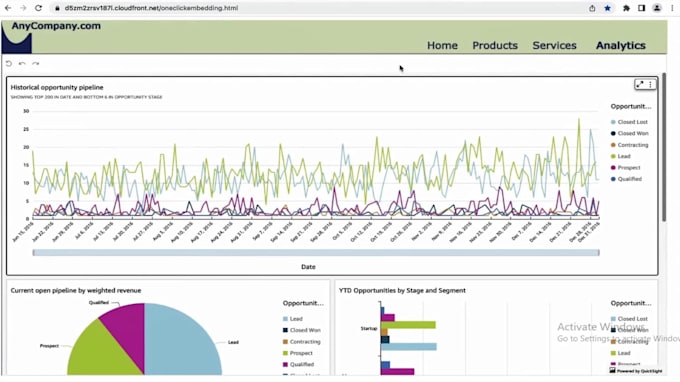Reload the current page
This screenshot has height=382, width=680.
(x=38, y=8)
